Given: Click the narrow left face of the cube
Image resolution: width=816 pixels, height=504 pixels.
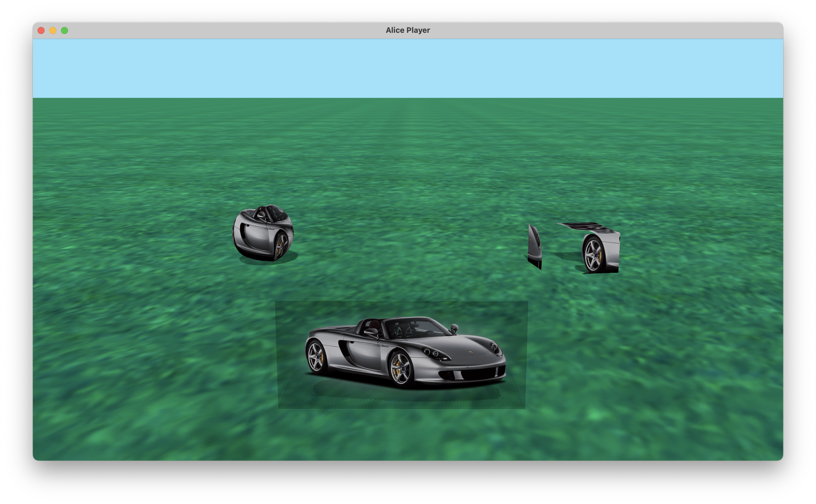Looking at the screenshot, I should coord(535,246).
